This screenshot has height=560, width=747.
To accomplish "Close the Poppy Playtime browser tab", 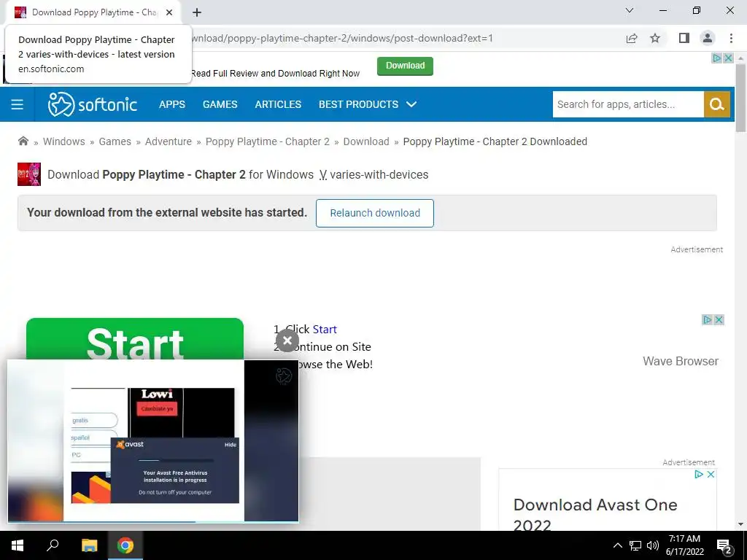I will pyautogui.click(x=169, y=13).
